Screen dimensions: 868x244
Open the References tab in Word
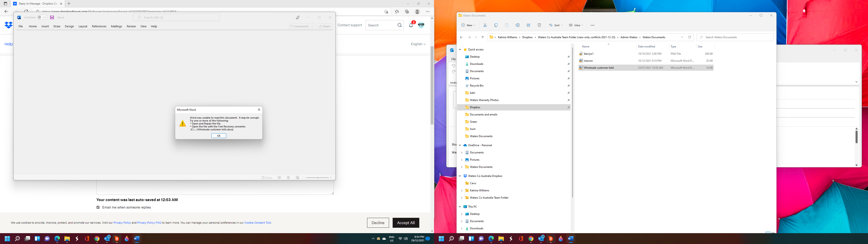coord(99,26)
